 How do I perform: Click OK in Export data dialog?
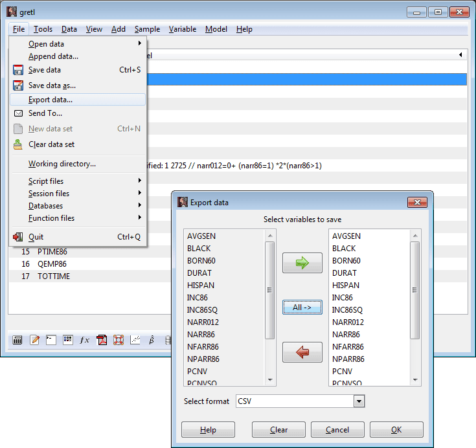(396, 430)
